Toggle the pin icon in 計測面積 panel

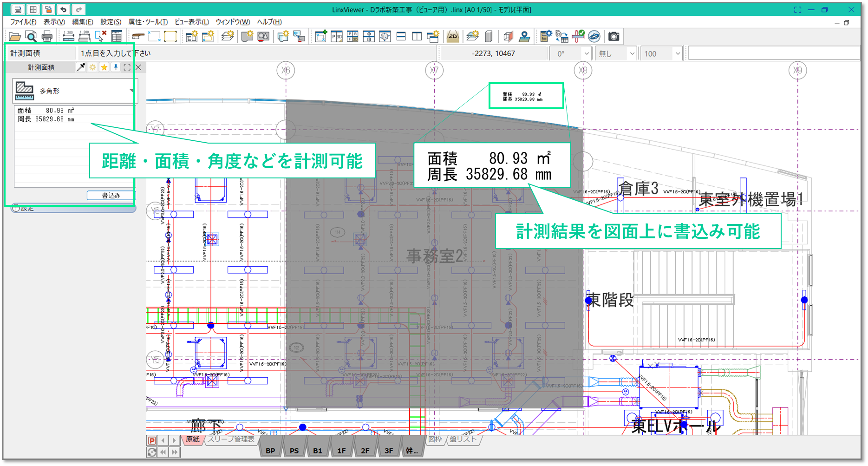point(116,67)
